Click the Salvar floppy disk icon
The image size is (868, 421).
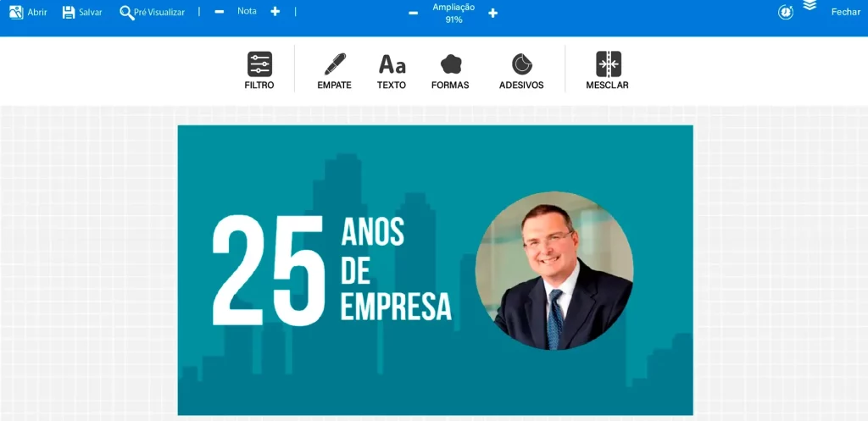(x=69, y=12)
